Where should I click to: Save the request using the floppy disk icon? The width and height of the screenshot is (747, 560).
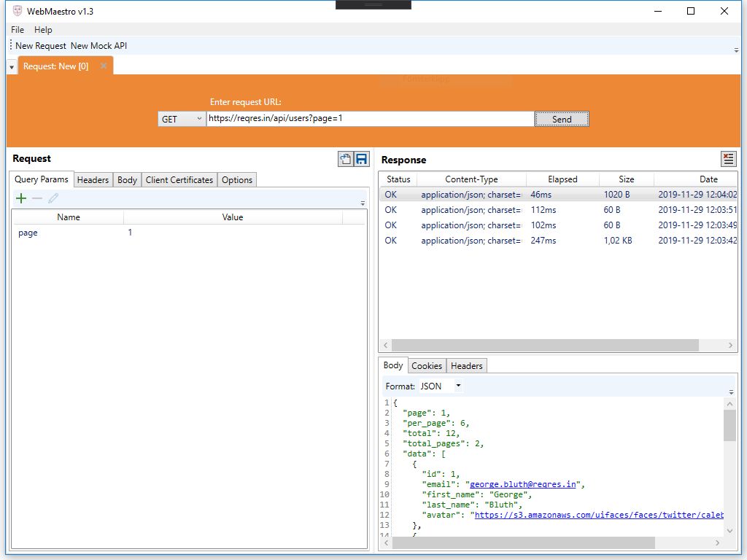pyautogui.click(x=361, y=159)
